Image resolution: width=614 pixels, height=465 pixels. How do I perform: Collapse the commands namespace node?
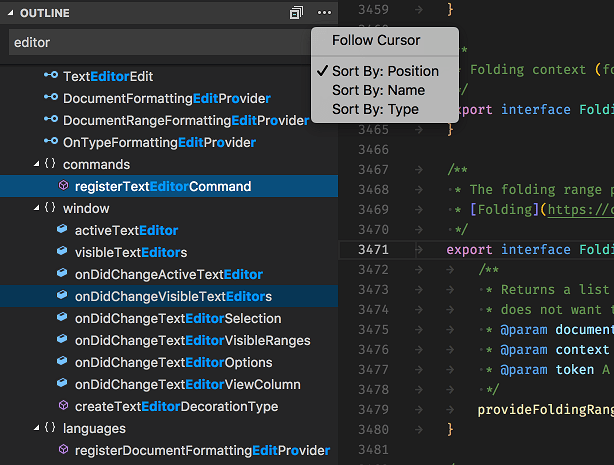click(37, 164)
